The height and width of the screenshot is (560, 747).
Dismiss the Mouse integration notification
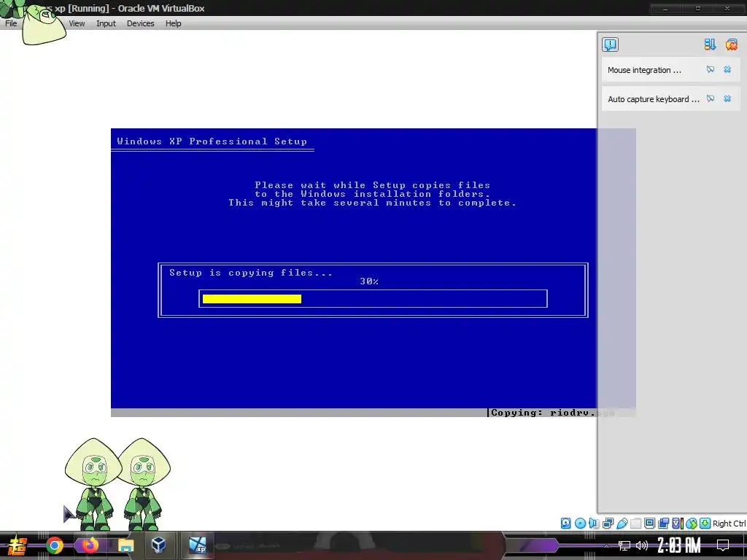[x=727, y=69]
